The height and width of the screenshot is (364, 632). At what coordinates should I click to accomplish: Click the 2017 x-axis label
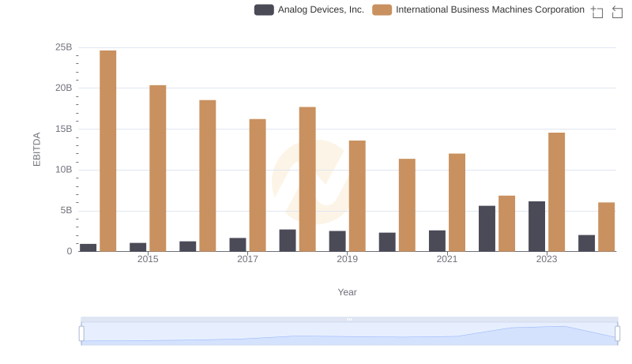click(x=247, y=259)
